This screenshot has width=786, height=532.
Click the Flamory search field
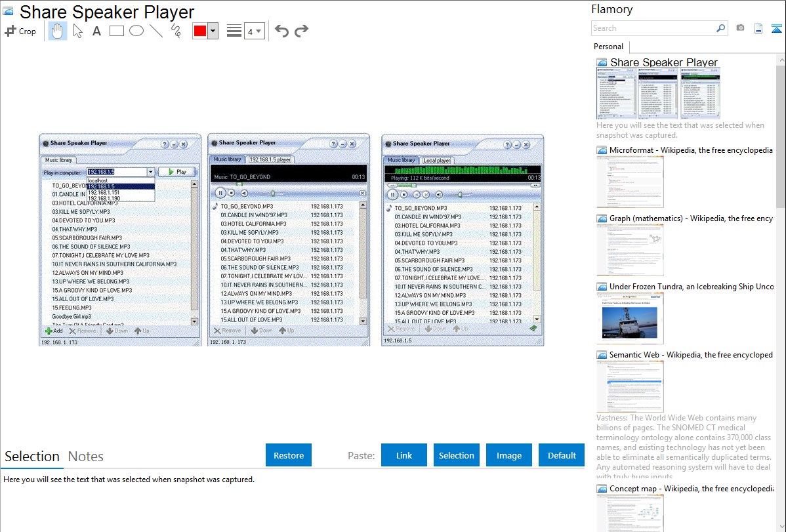point(653,28)
